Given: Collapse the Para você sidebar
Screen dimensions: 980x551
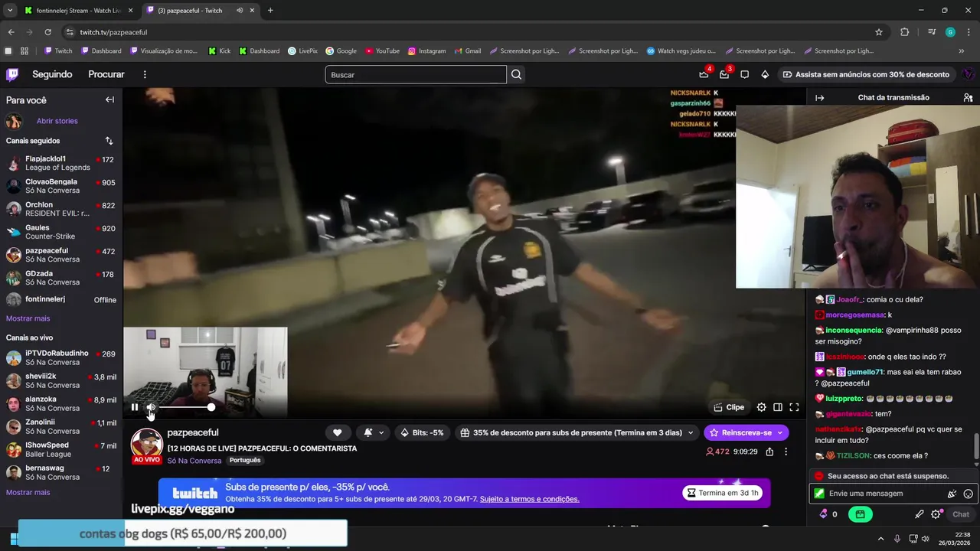Looking at the screenshot, I should click(x=109, y=99).
